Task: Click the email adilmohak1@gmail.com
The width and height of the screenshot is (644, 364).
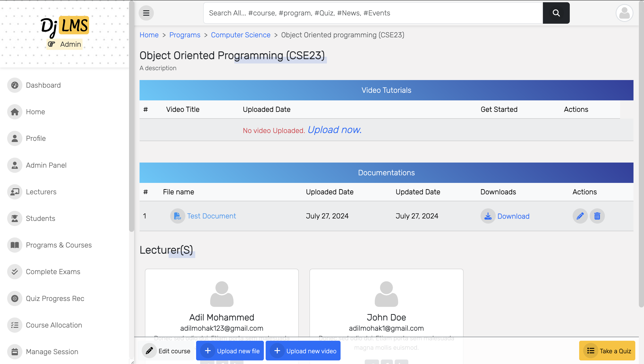Action: point(386,328)
